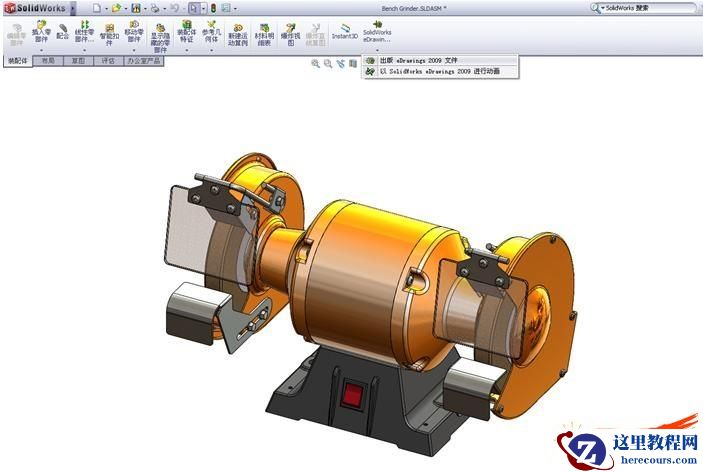
Task: Click the Insert Components (插入零部件) tool
Action: click(x=41, y=32)
